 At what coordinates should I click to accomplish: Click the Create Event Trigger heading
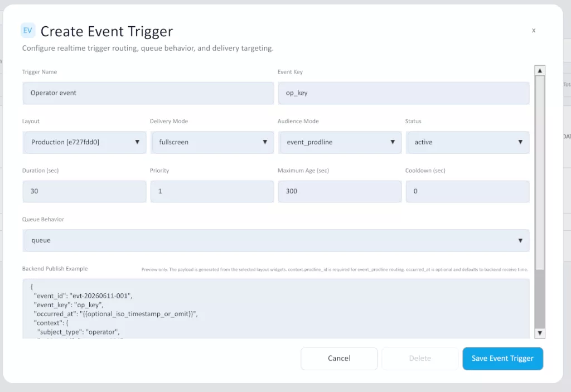[x=107, y=31]
